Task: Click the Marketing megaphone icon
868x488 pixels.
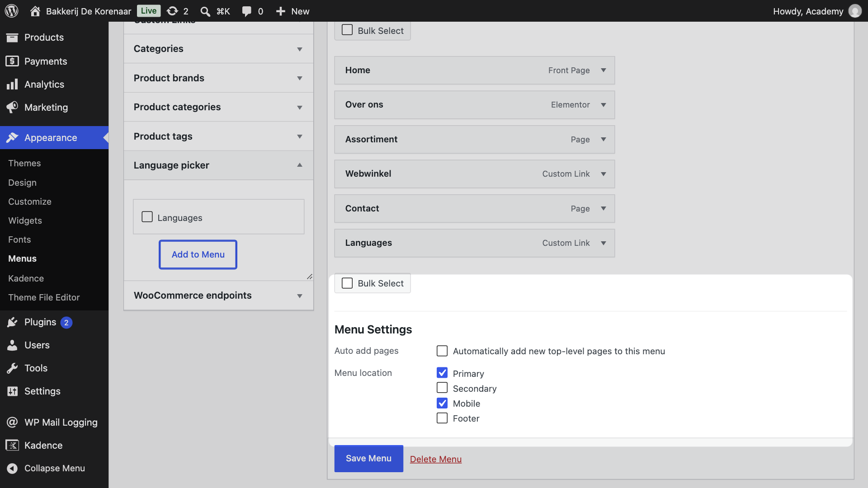Action: coord(12,107)
